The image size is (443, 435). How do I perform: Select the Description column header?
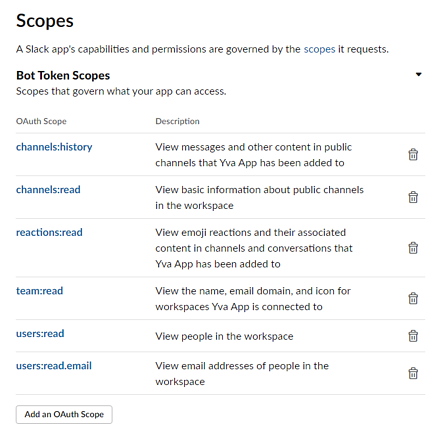[x=177, y=121]
